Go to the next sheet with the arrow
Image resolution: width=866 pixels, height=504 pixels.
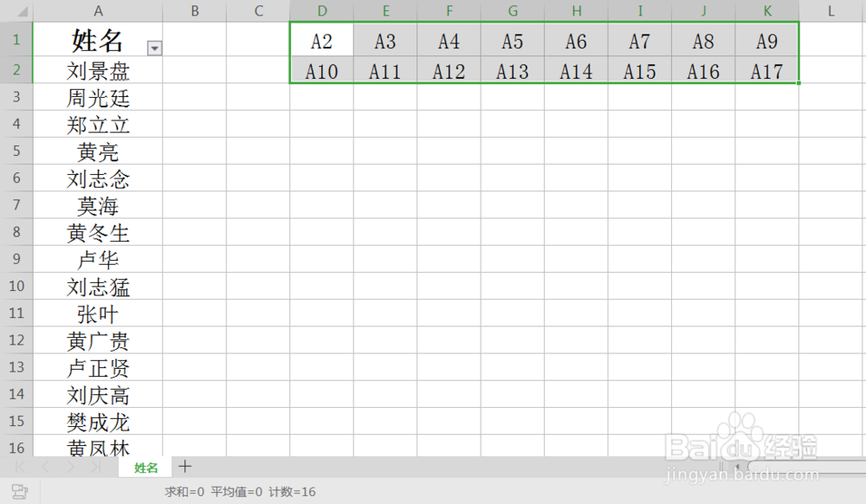[x=71, y=467]
